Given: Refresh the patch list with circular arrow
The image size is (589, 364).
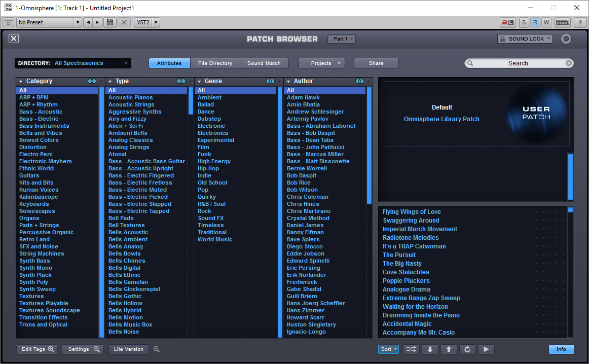Looking at the screenshot, I should click(x=467, y=349).
